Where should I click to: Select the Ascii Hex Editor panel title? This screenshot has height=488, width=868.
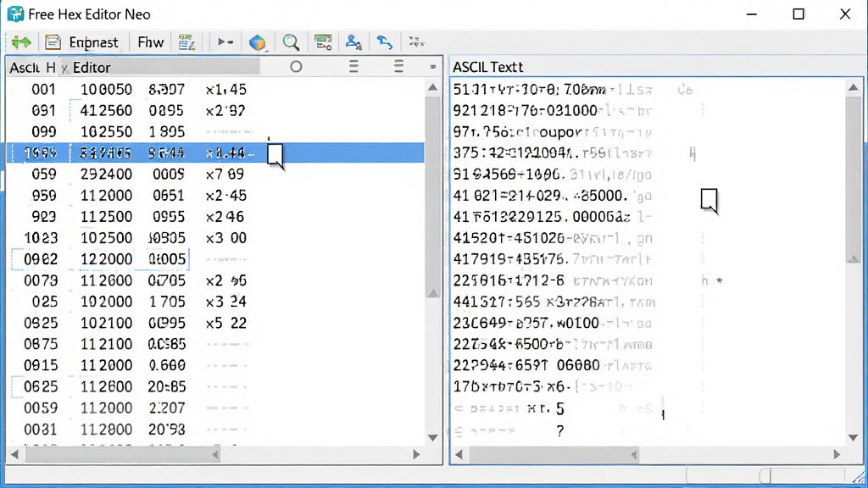[x=60, y=68]
